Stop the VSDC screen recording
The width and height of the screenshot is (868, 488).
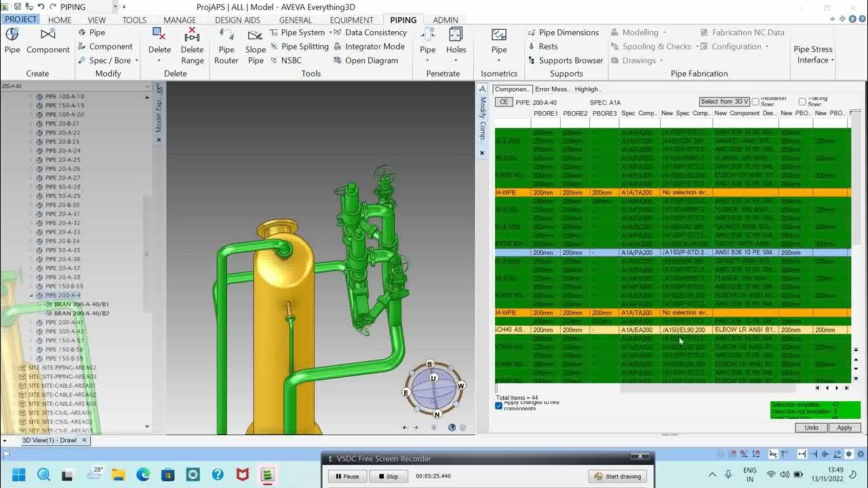388,476
